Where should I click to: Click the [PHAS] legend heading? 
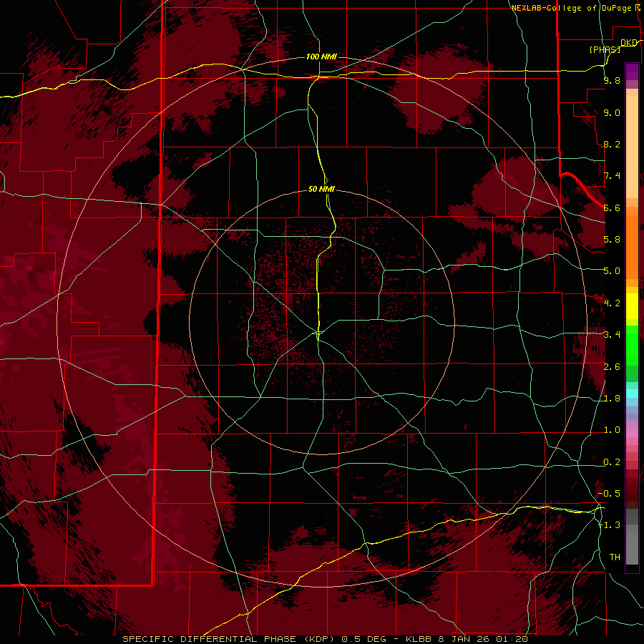(605, 49)
